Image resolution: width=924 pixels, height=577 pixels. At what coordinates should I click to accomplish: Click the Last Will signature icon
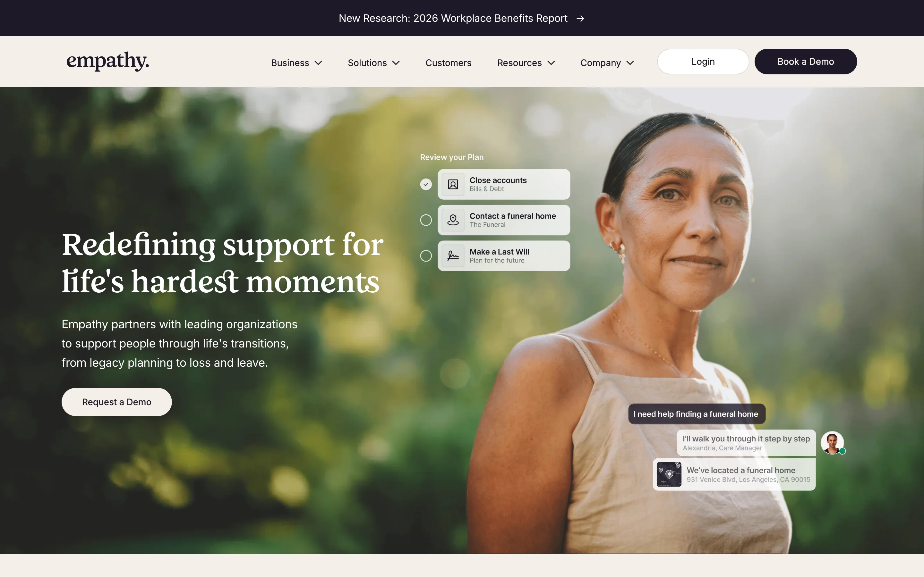(x=453, y=256)
